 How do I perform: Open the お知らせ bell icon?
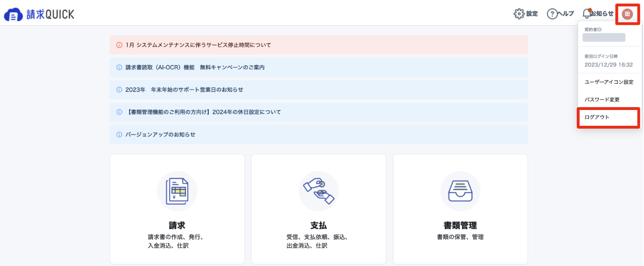[587, 13]
